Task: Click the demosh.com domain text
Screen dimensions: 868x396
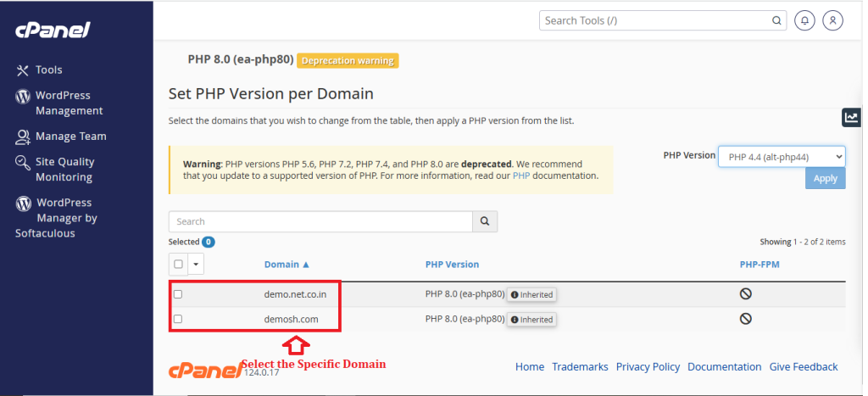Action: point(292,320)
